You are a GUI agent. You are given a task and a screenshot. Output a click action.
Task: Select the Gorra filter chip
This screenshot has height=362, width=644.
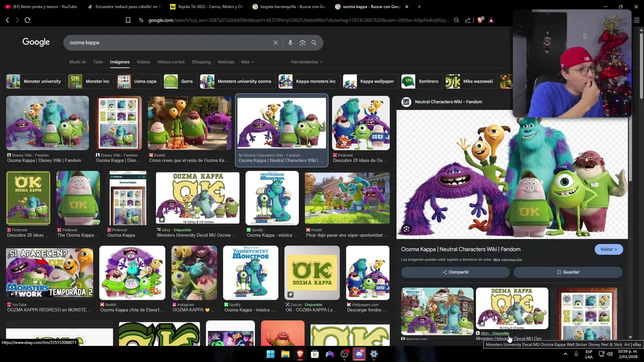[x=180, y=81]
